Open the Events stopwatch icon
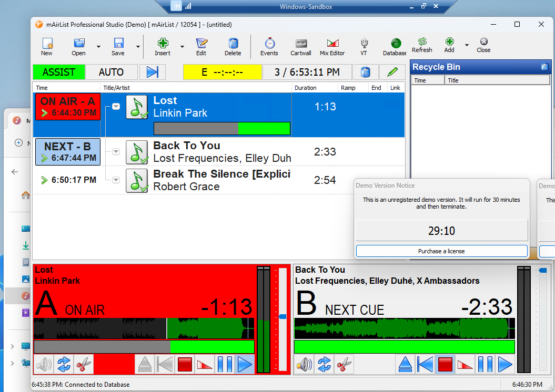This screenshot has height=392, width=555. pos(269,47)
